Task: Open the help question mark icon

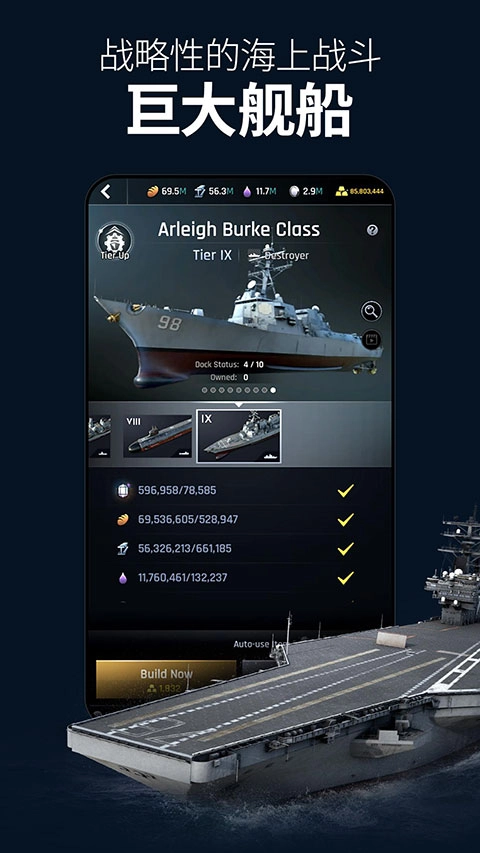Action: tap(372, 230)
